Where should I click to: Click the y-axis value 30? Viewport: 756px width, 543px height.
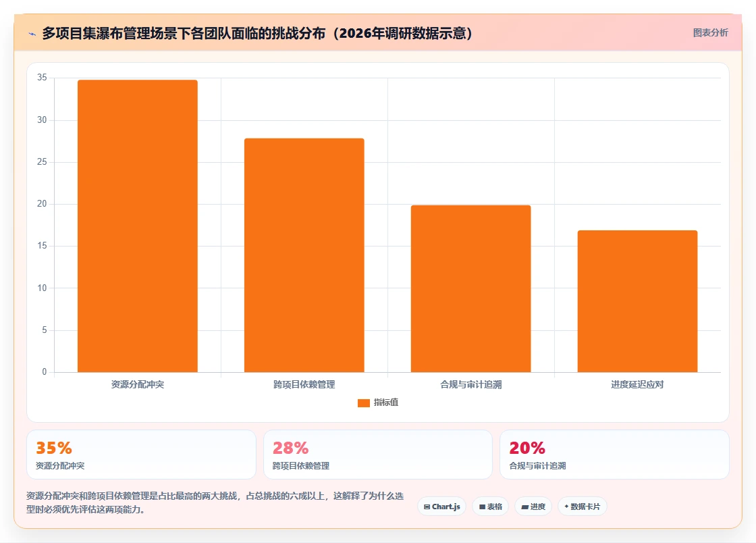[x=42, y=120]
